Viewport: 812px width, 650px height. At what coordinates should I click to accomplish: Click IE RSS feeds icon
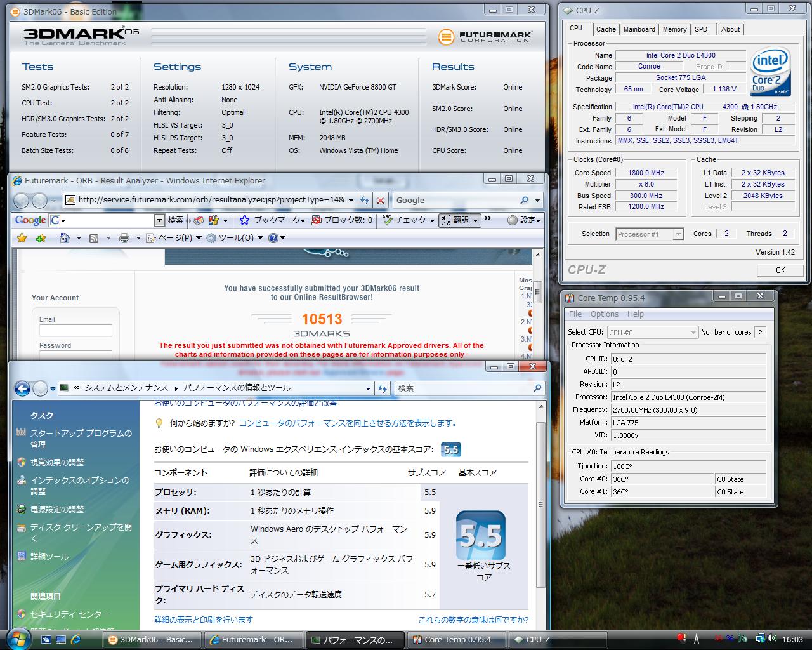[x=94, y=238]
